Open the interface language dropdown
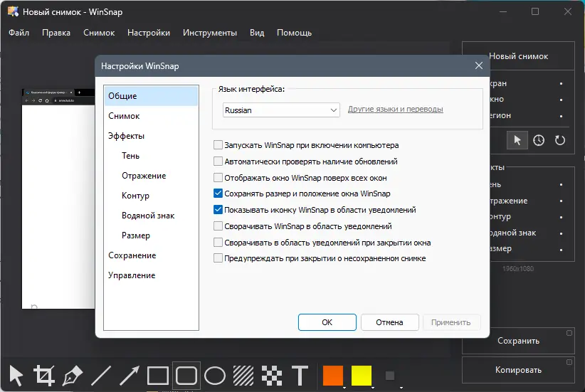The image size is (585, 392). pos(281,110)
